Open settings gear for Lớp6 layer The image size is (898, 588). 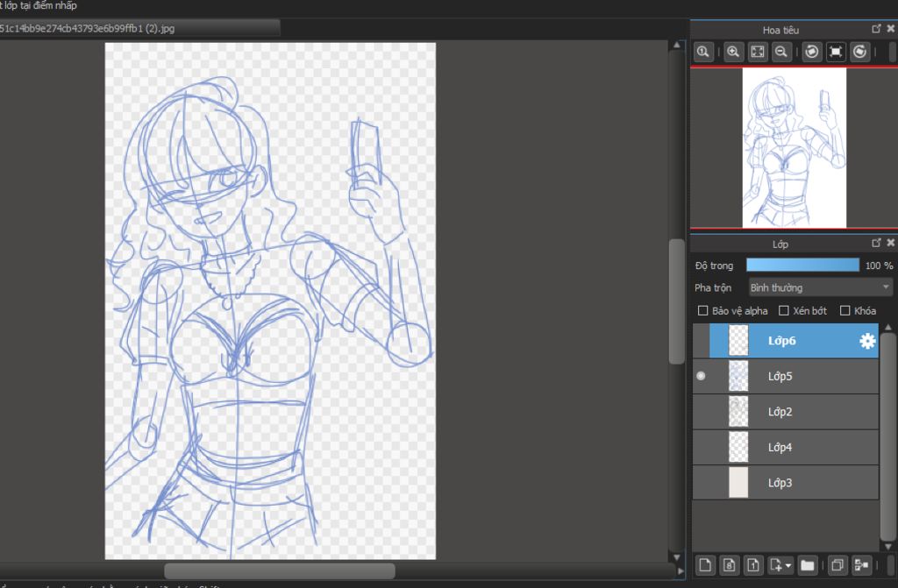pos(867,341)
